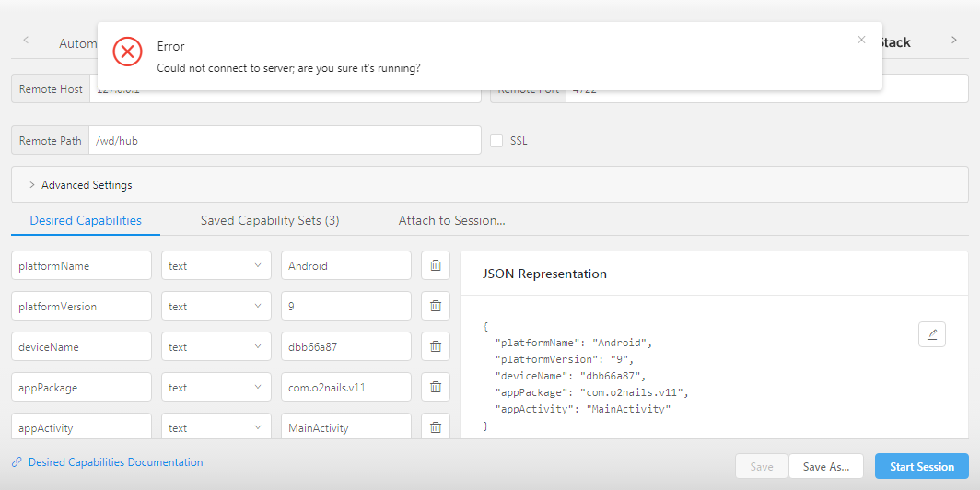Close the error notification

click(861, 40)
